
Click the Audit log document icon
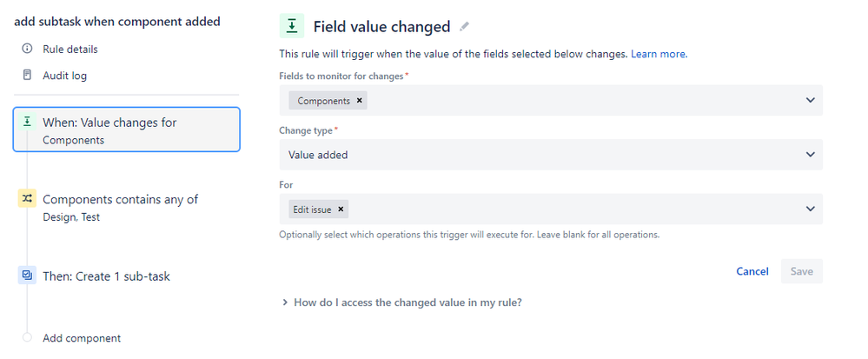27,76
